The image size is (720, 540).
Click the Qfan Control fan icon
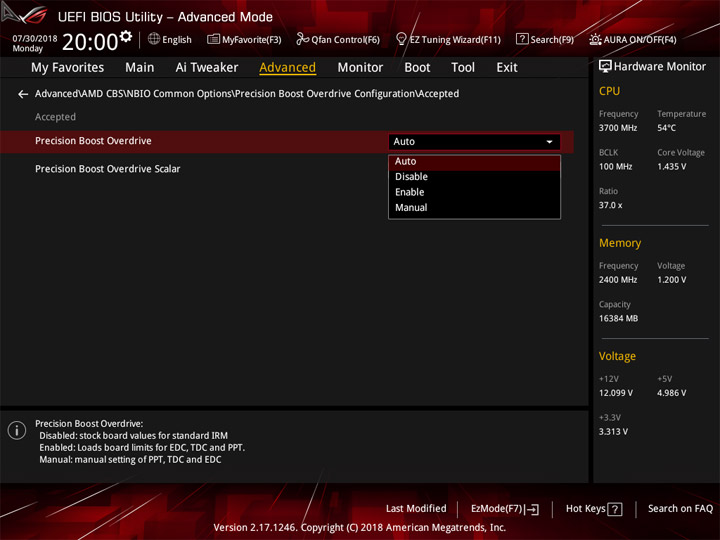click(x=302, y=39)
